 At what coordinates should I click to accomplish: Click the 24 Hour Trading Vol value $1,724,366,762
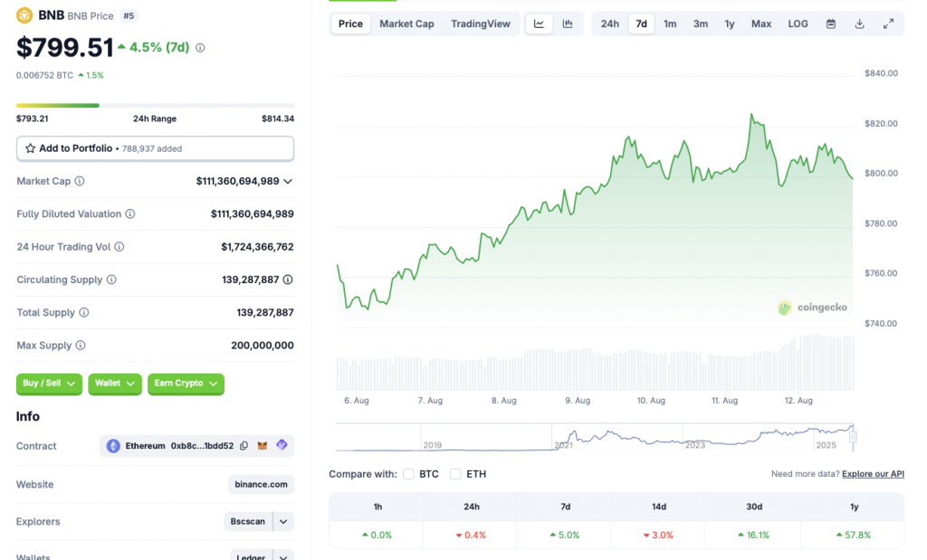[257, 247]
